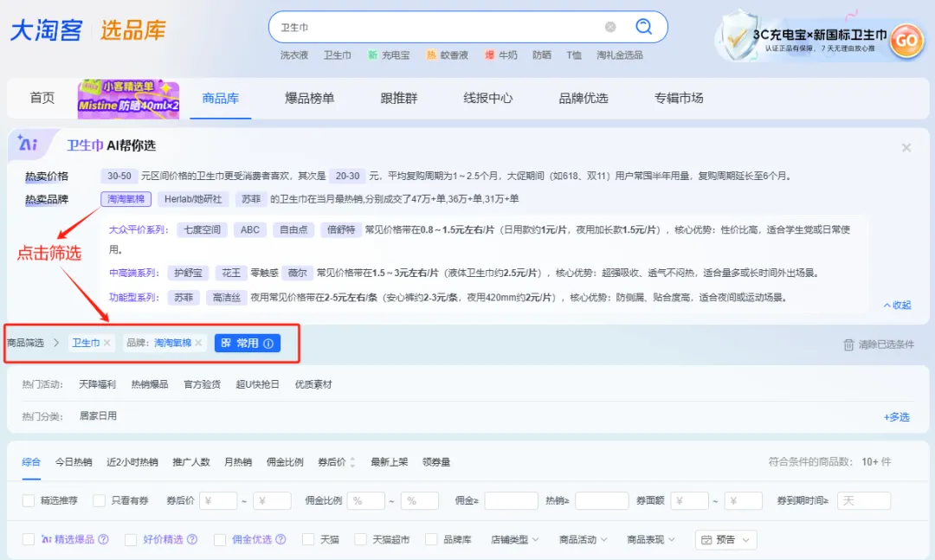
Task: Collapse the AI panel via 收起
Action: pos(898,306)
